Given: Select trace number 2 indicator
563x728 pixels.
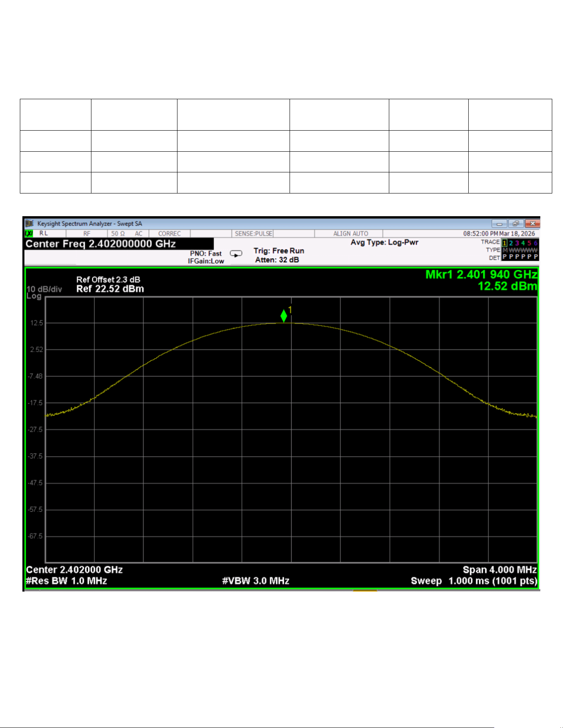Looking at the screenshot, I should pos(511,243).
